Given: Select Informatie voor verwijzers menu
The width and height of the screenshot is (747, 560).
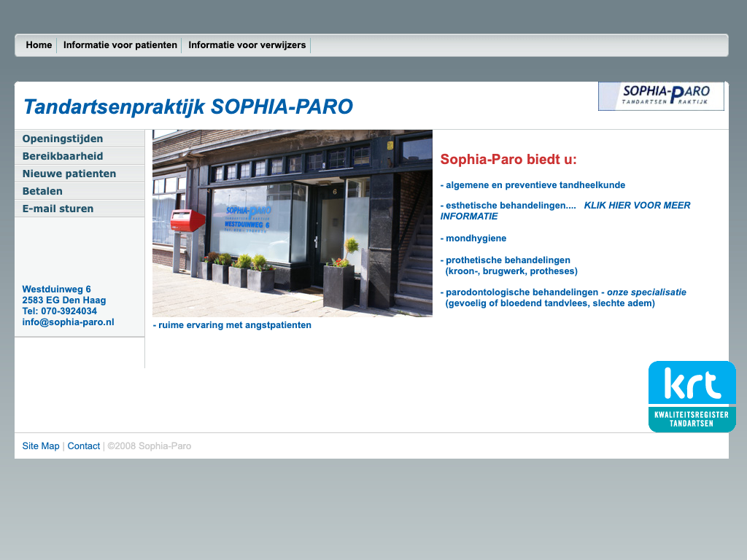Looking at the screenshot, I should click(x=247, y=45).
